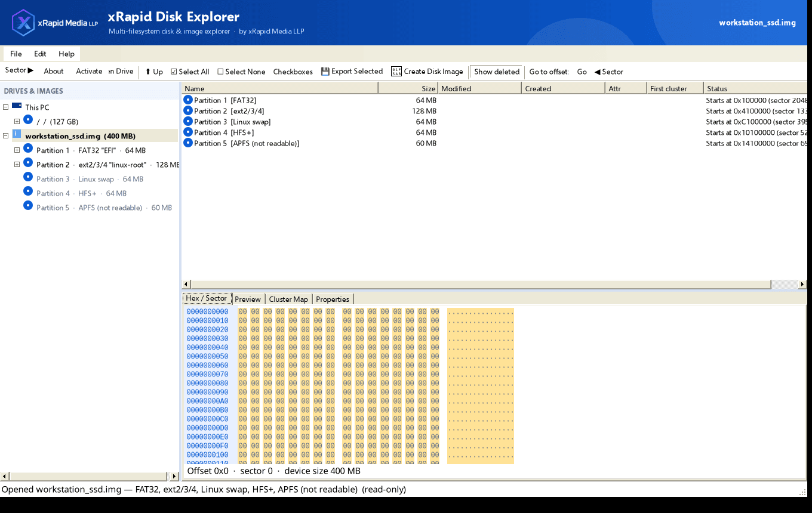This screenshot has height=513, width=812.
Task: Toggle Checkboxes mode in toolbar
Action: click(293, 72)
